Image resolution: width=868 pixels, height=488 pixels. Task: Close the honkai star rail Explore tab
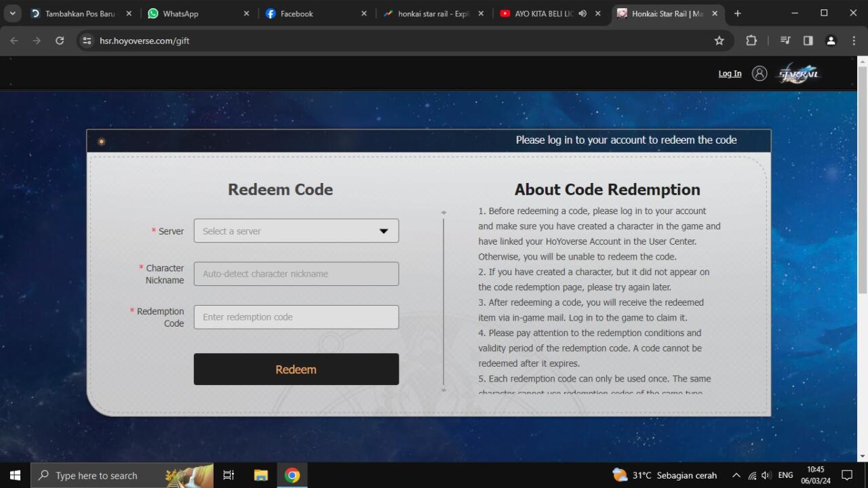click(481, 14)
